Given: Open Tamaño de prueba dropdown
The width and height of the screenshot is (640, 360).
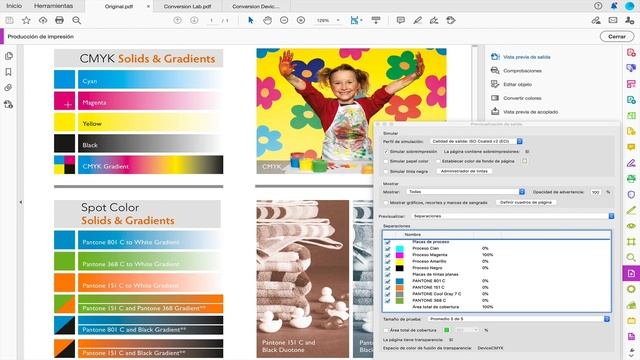Looking at the screenshot, I should tap(519, 319).
